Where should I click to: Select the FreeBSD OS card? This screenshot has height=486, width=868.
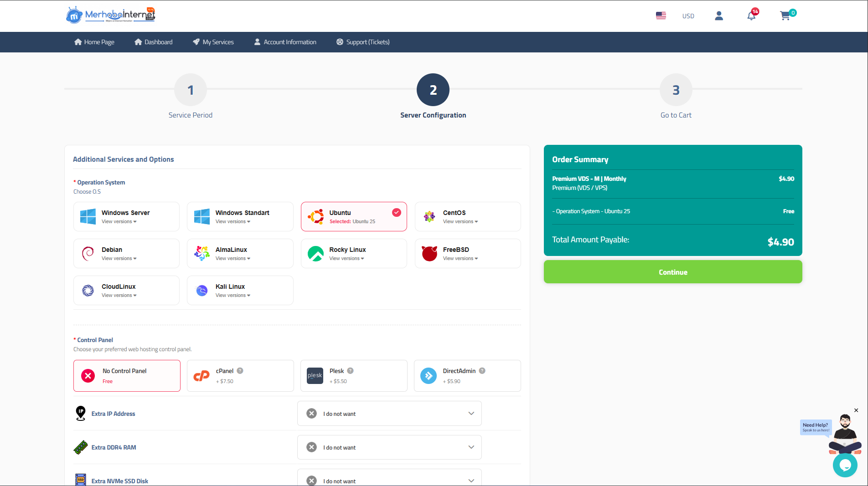[468, 253]
